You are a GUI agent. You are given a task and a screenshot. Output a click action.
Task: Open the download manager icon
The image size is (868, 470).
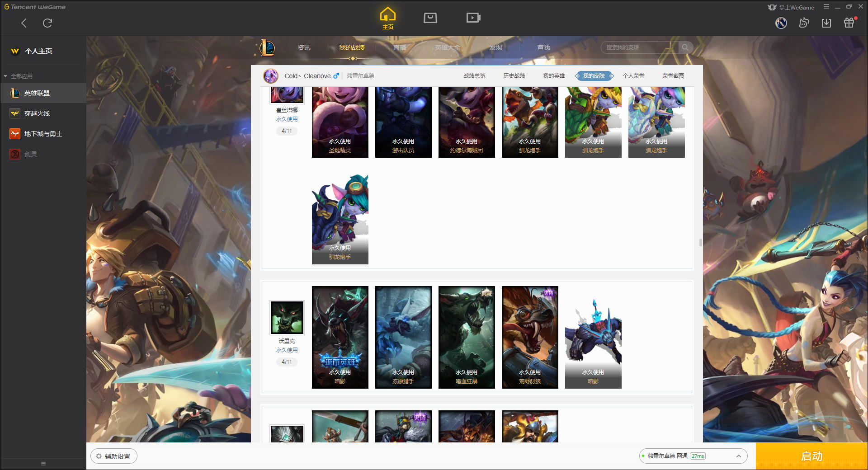tap(826, 23)
